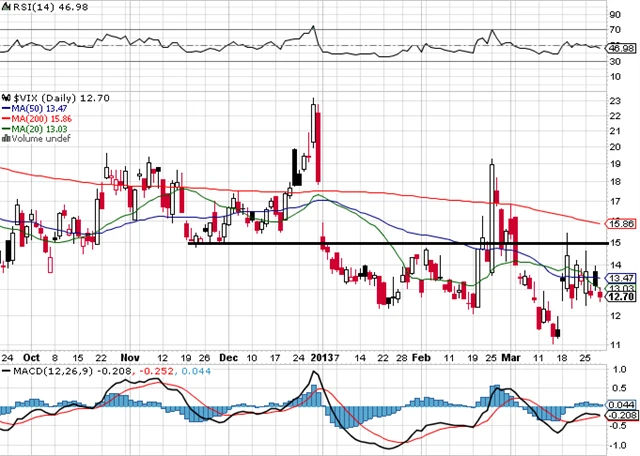640x456 pixels.
Task: Click the green MA(20) legend line marker
Action: (5, 128)
